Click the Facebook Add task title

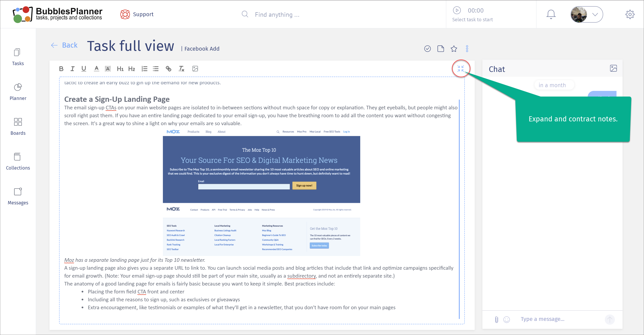coord(202,49)
